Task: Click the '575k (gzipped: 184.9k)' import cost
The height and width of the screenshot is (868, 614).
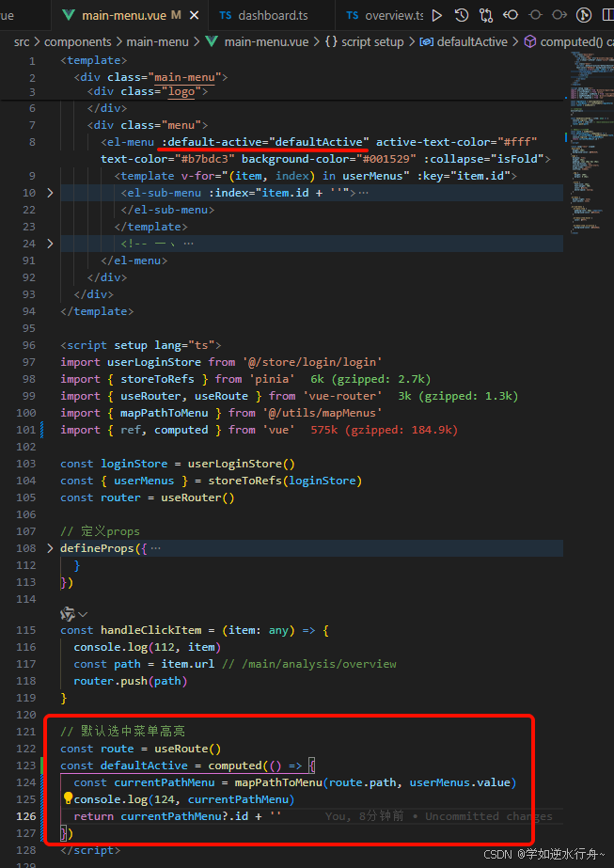Action: click(385, 430)
